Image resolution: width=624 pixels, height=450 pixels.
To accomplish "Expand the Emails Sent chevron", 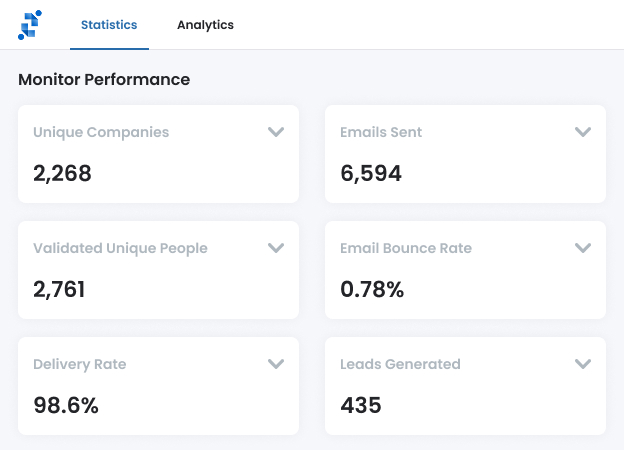I will coord(583,132).
